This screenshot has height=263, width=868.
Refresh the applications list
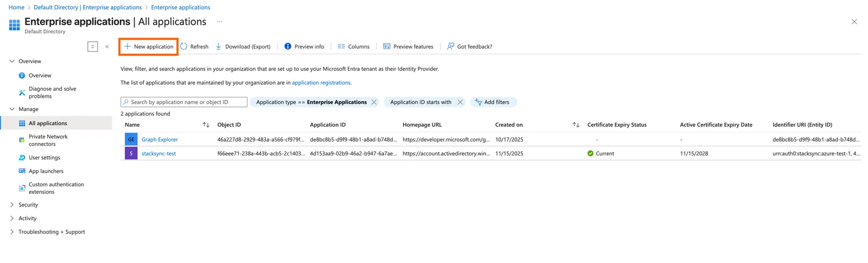tap(195, 47)
